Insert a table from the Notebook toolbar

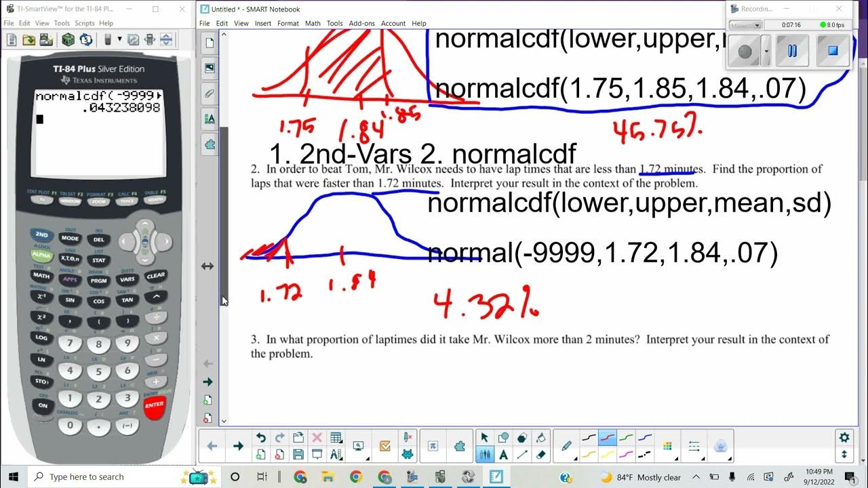(336, 438)
